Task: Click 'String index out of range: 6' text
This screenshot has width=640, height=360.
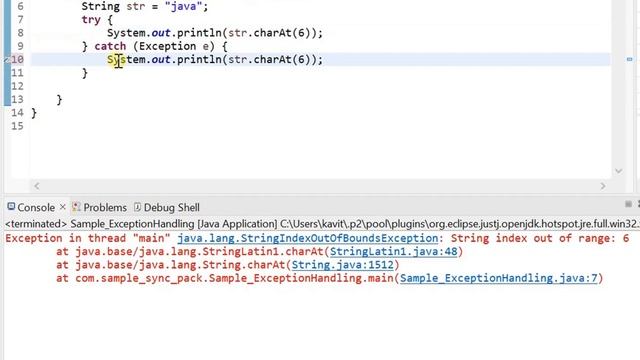Action: pyautogui.click(x=540, y=238)
